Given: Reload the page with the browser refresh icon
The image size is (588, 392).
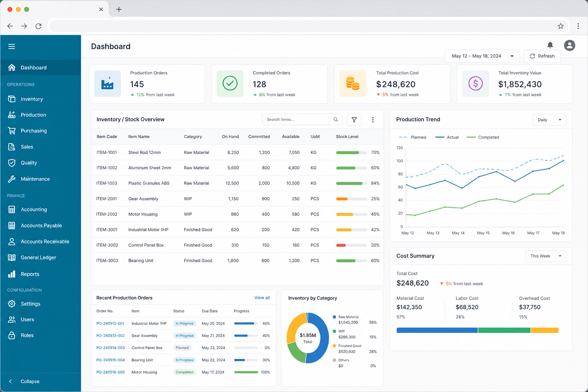Looking at the screenshot, I should (38, 26).
